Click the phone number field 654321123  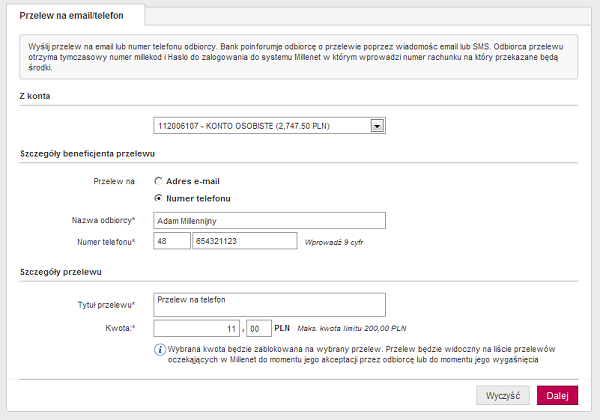[245, 241]
